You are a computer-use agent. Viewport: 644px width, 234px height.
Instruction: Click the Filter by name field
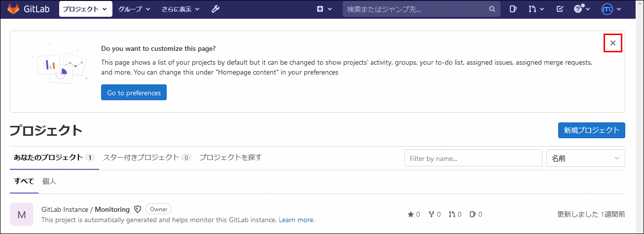pyautogui.click(x=473, y=158)
